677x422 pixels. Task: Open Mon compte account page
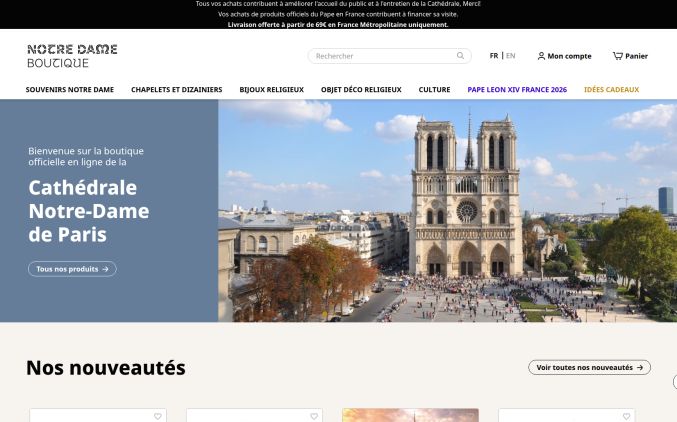(x=564, y=56)
